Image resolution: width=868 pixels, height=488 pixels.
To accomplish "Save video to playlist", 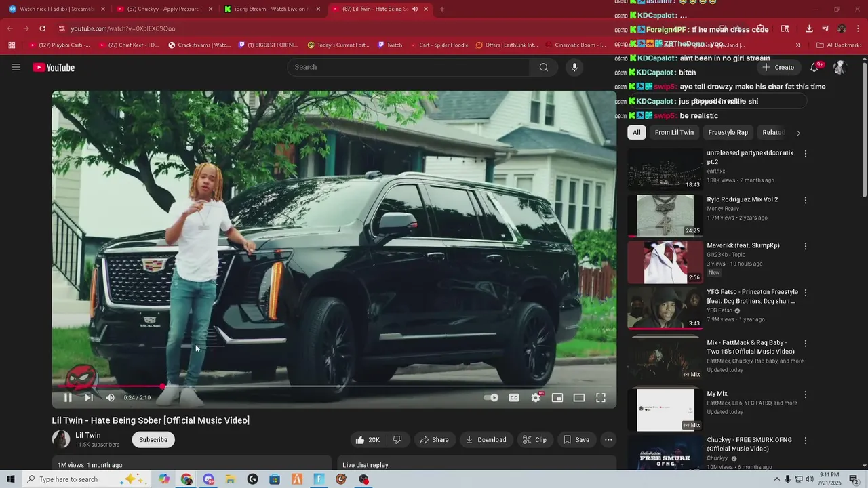I will tap(576, 440).
